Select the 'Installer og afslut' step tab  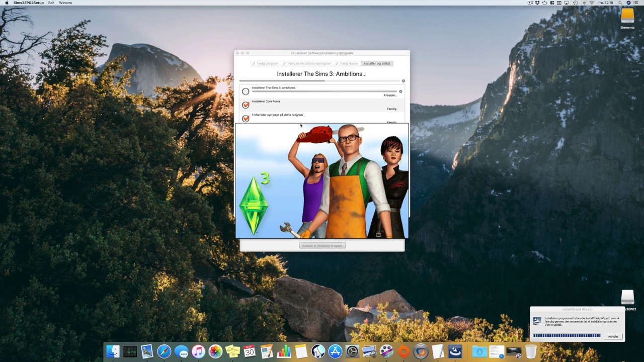[x=377, y=63]
